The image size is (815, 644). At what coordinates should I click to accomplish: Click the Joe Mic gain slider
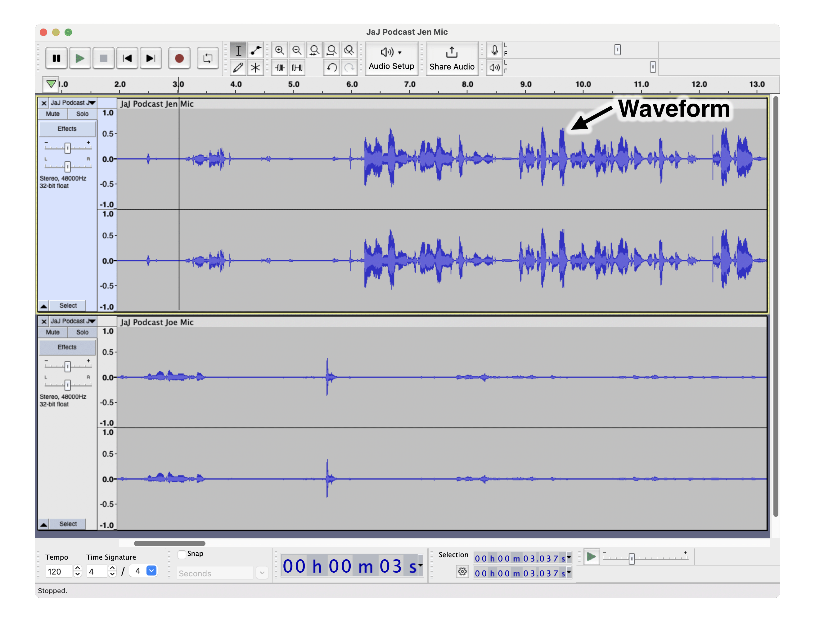(68, 366)
